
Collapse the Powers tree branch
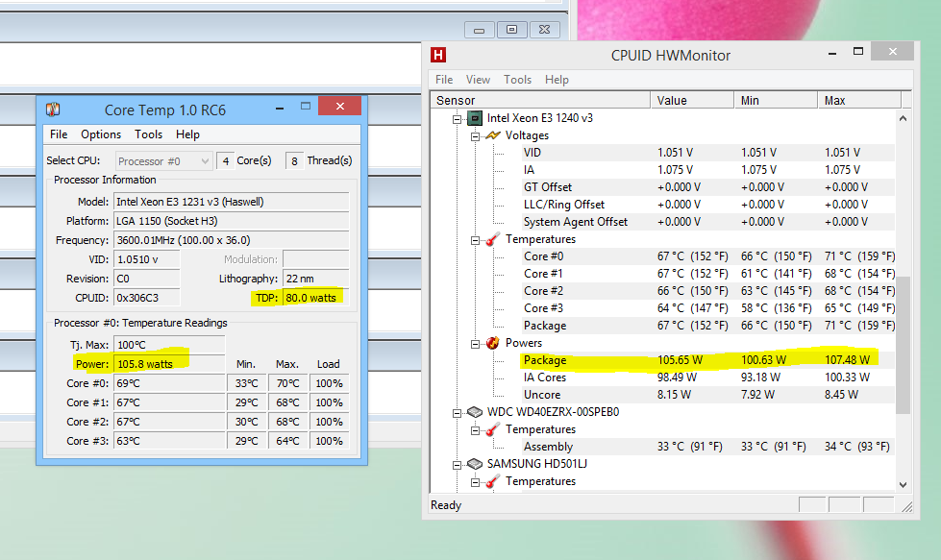[x=475, y=344]
